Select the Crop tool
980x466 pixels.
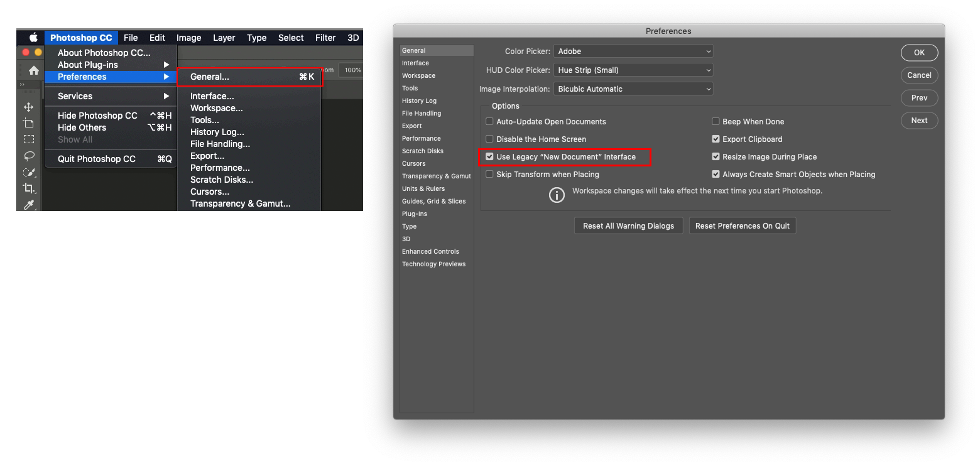pyautogui.click(x=28, y=188)
